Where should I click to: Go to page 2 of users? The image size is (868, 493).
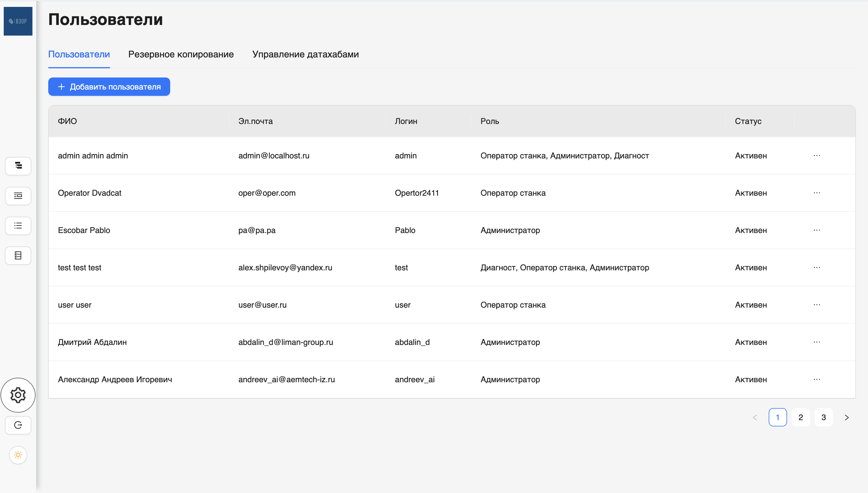pyautogui.click(x=800, y=417)
